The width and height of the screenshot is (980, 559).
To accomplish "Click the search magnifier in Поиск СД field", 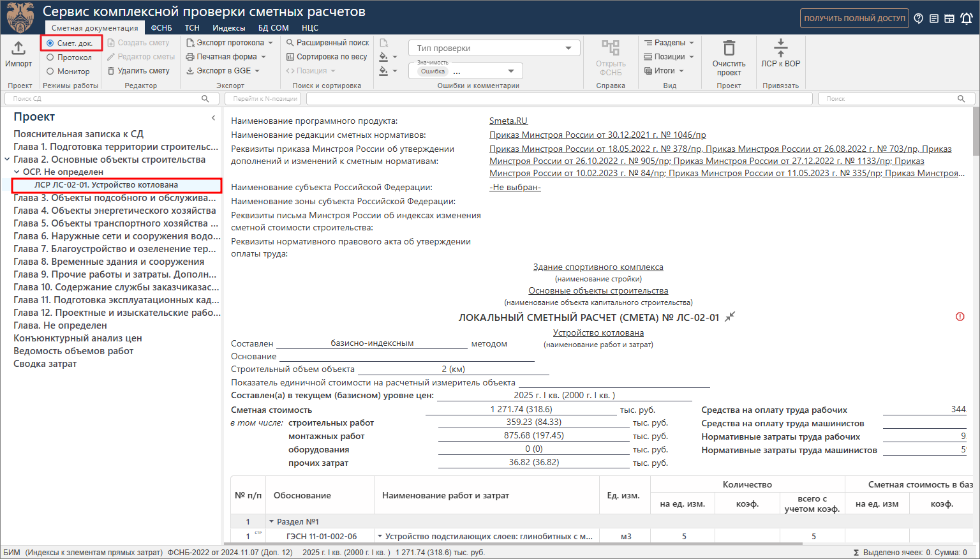I will (205, 98).
